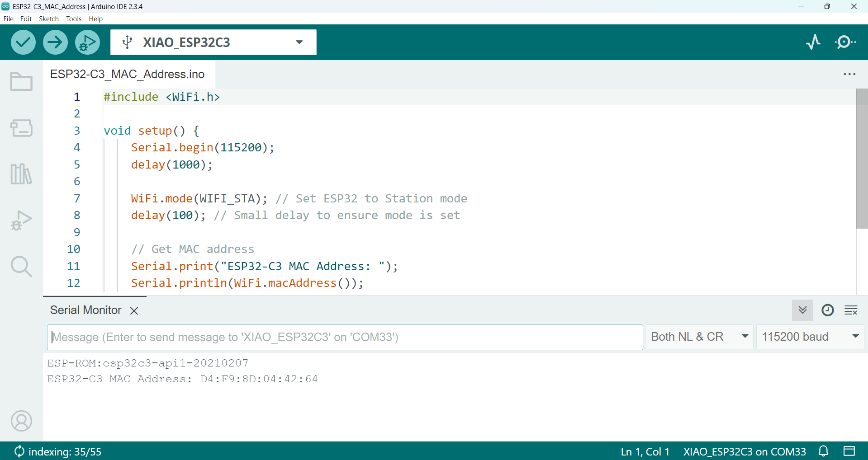Clear the Serial Monitor output
This screenshot has width=868, height=460.
pyautogui.click(x=851, y=310)
